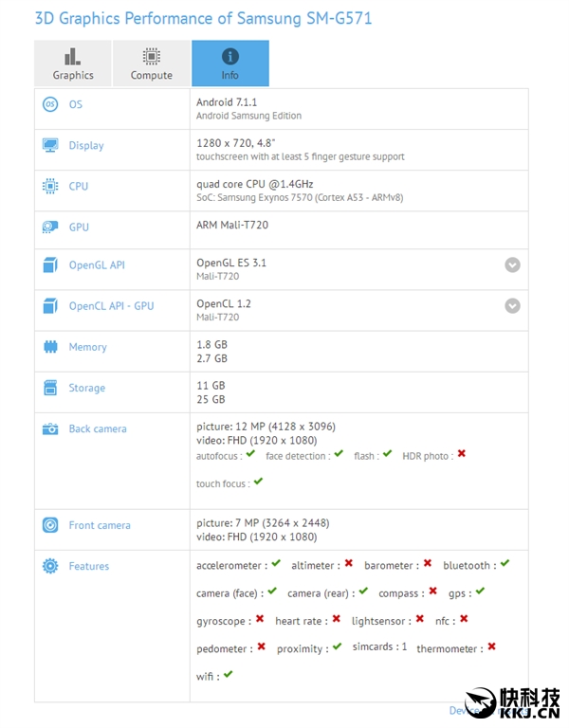569x728 pixels.
Task: Click the Storage icon
Action: coord(50,388)
